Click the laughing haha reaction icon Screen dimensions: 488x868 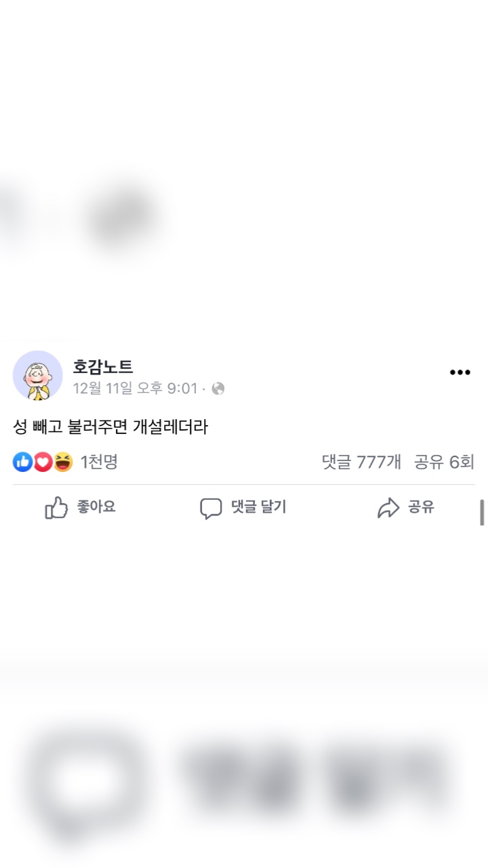coord(63,462)
